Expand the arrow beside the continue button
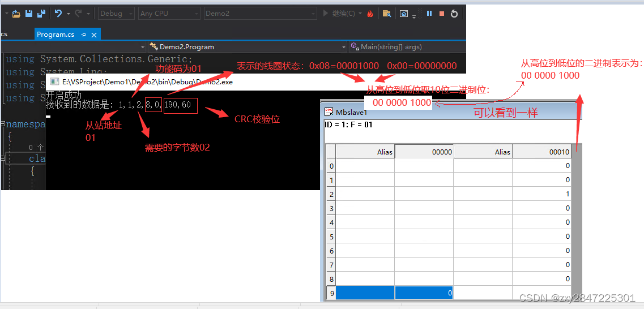The image size is (644, 309). coord(360,14)
